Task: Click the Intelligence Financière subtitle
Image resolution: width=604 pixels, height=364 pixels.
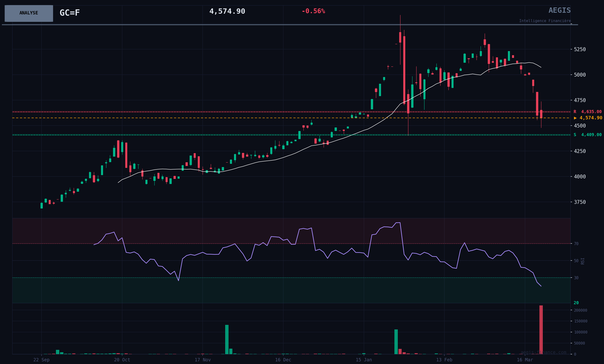Action: tap(545, 21)
